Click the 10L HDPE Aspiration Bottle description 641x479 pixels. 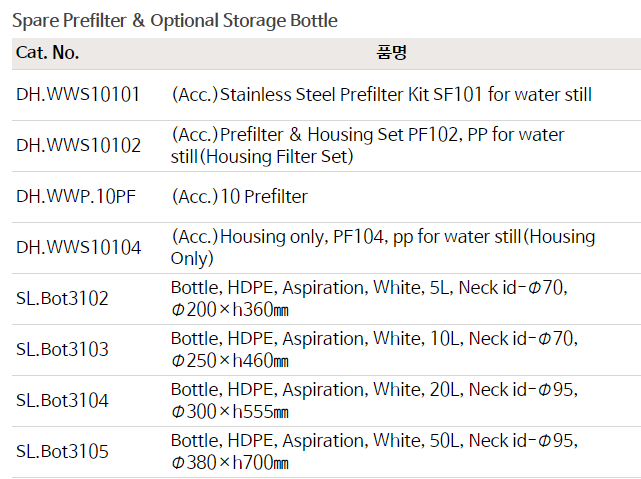[x=373, y=339]
